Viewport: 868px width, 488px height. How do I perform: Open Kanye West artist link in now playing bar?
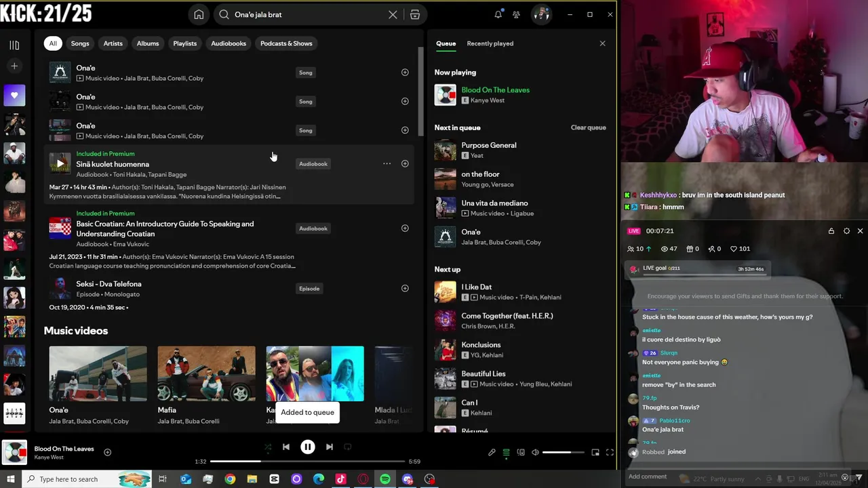pos(49,457)
